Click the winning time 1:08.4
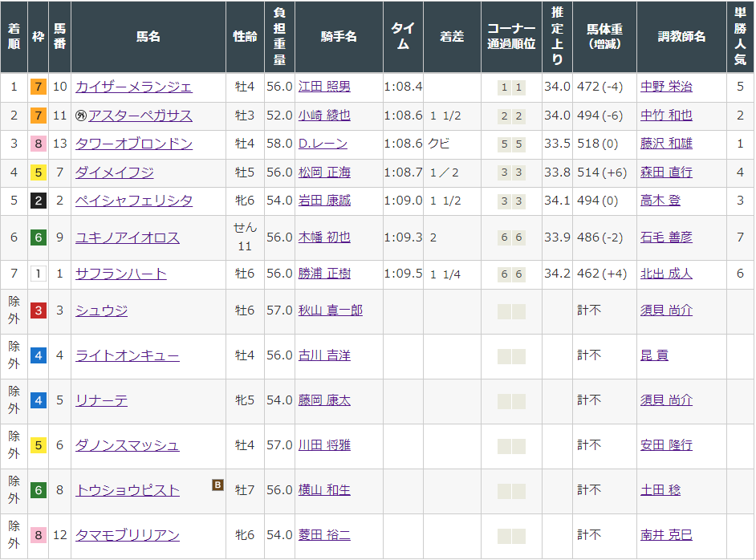The image size is (756, 560). click(x=403, y=87)
